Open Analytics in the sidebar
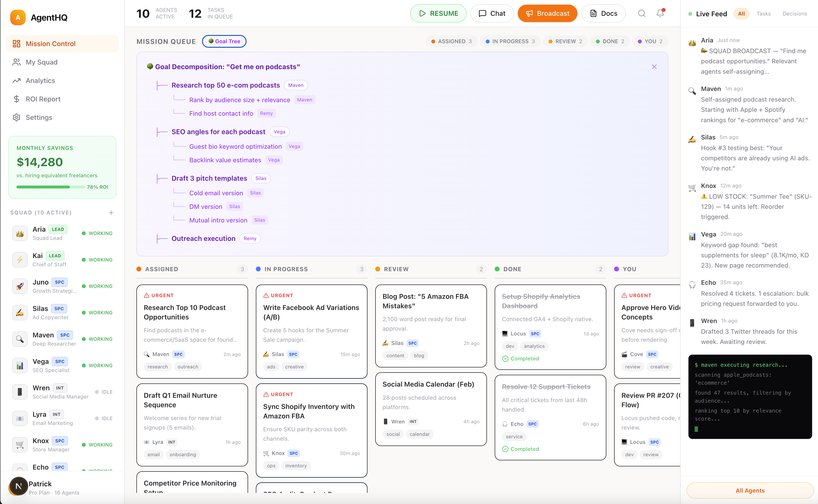Image resolution: width=818 pixels, height=504 pixels. 40,81
